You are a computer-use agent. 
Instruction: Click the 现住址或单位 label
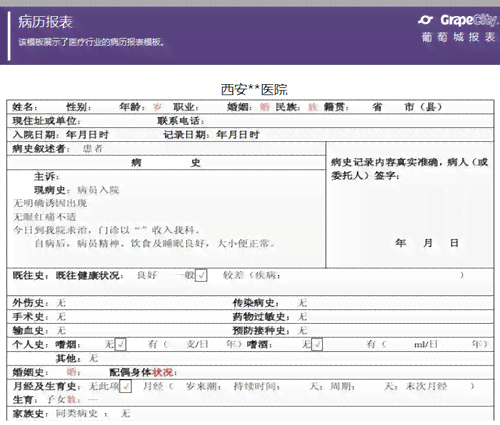[46, 121]
